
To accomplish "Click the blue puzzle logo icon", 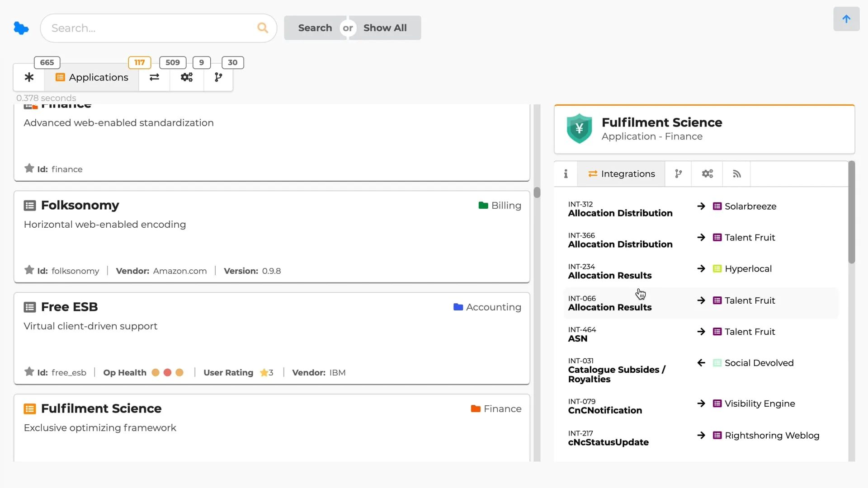I will (21, 28).
